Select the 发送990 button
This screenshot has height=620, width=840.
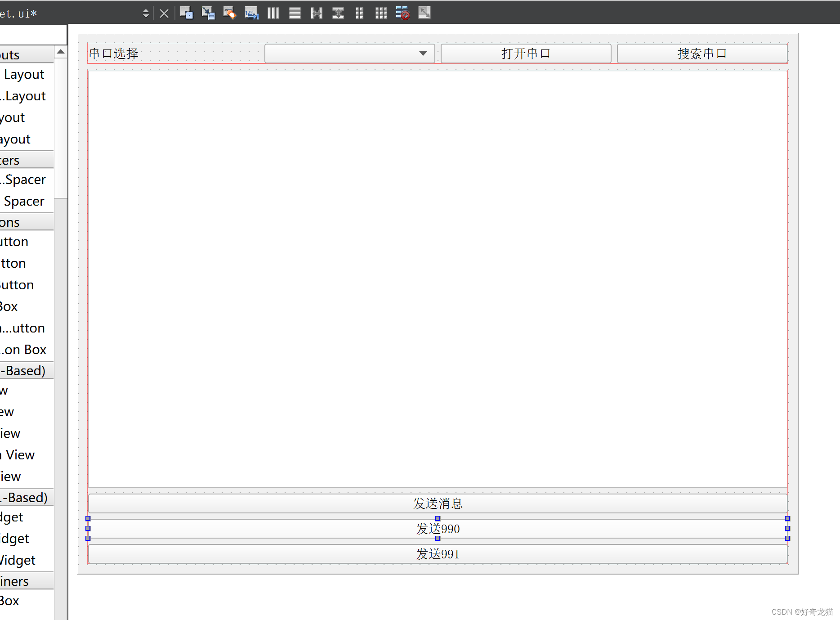pyautogui.click(x=438, y=529)
